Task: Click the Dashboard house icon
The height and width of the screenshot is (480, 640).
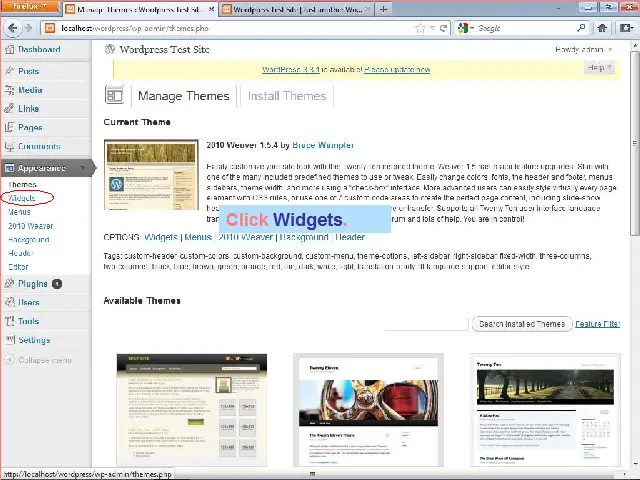Action: point(9,49)
